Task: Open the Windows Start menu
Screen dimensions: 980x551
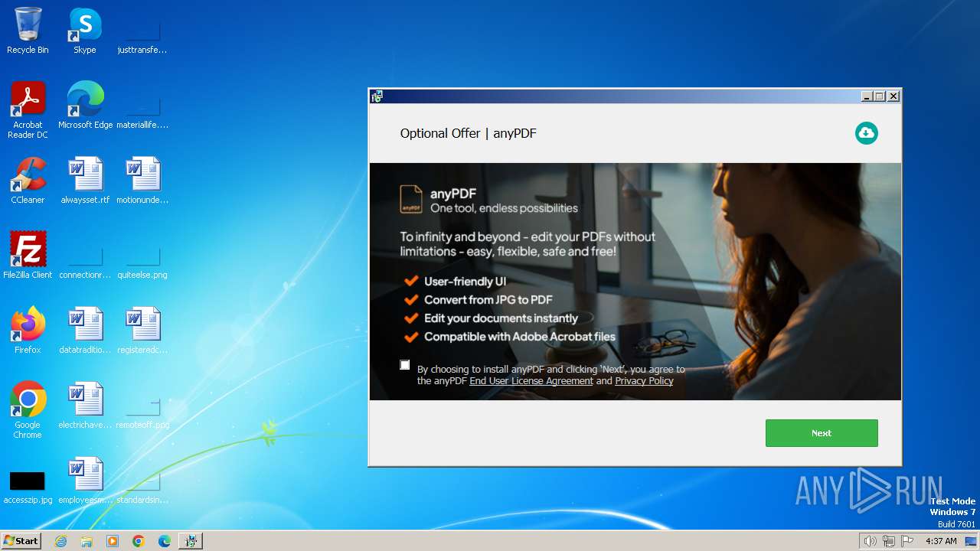Action: pyautogui.click(x=21, y=540)
